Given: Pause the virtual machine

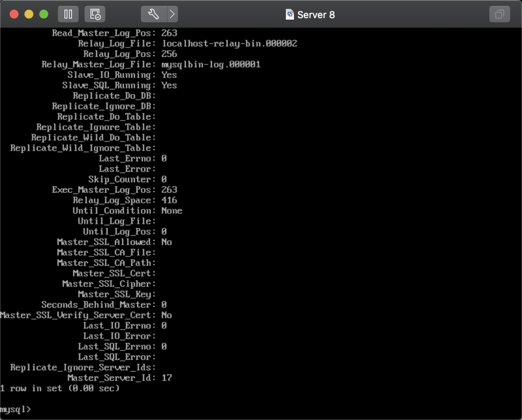Looking at the screenshot, I should (68, 14).
